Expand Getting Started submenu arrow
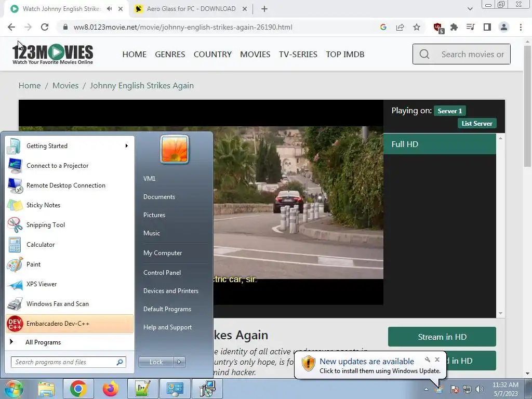 pyautogui.click(x=127, y=146)
